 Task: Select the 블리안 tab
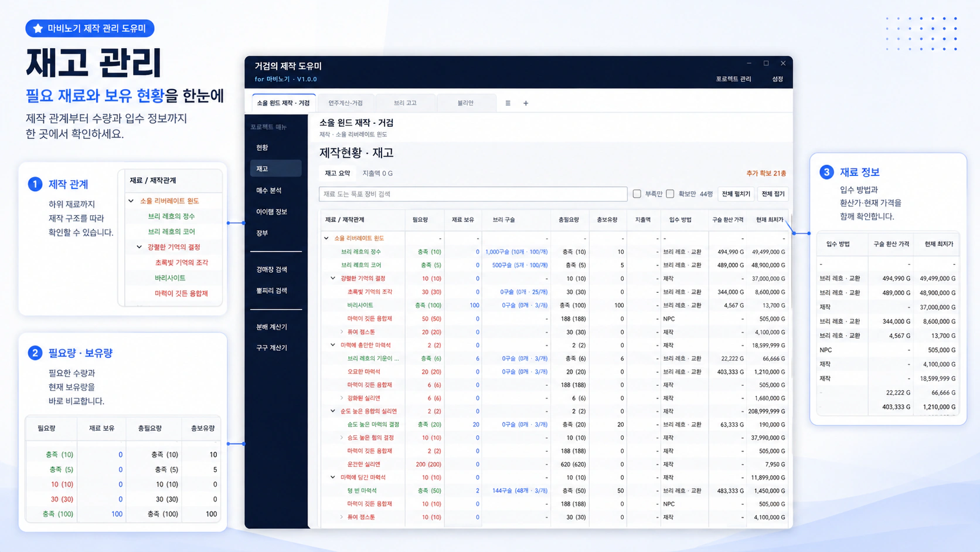[465, 103]
